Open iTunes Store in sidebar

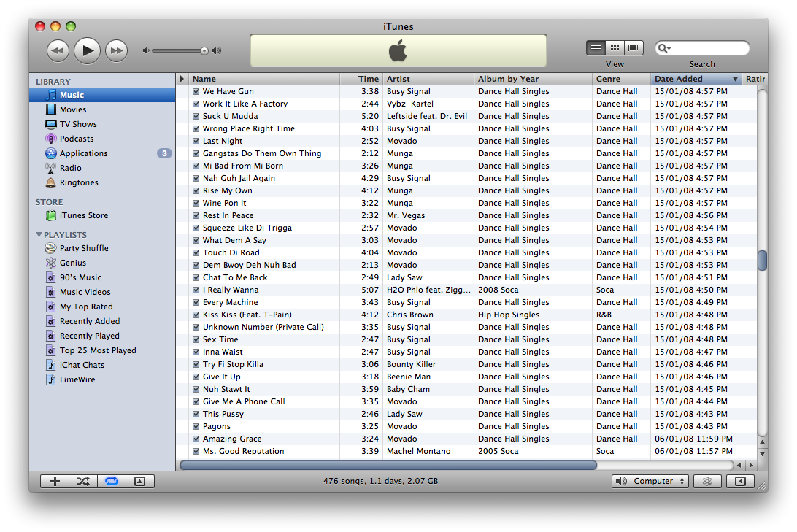[83, 215]
